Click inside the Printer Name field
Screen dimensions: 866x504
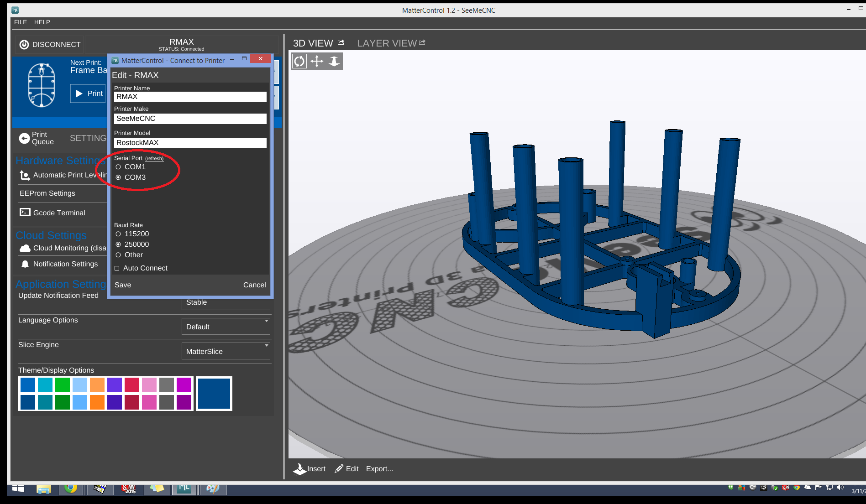coord(190,97)
